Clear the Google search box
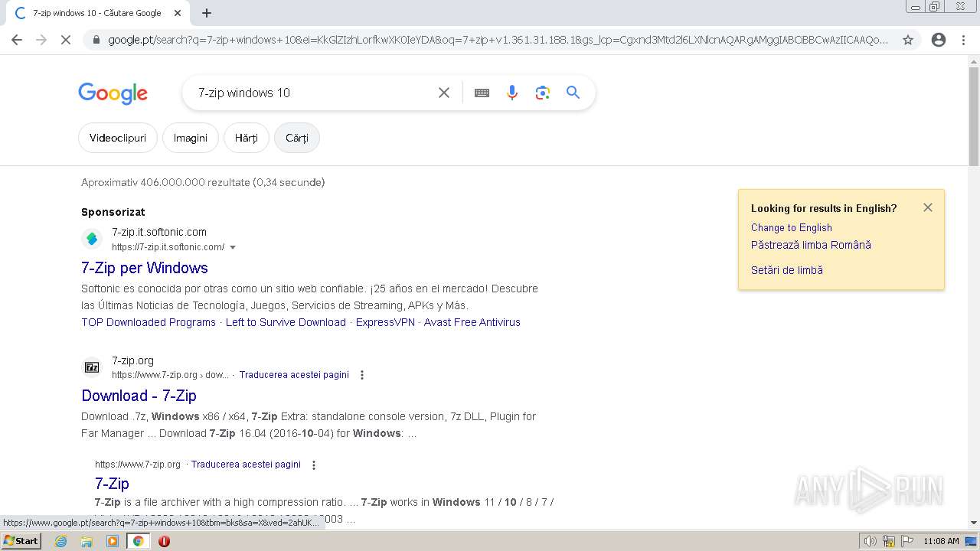980x551 pixels. tap(444, 93)
